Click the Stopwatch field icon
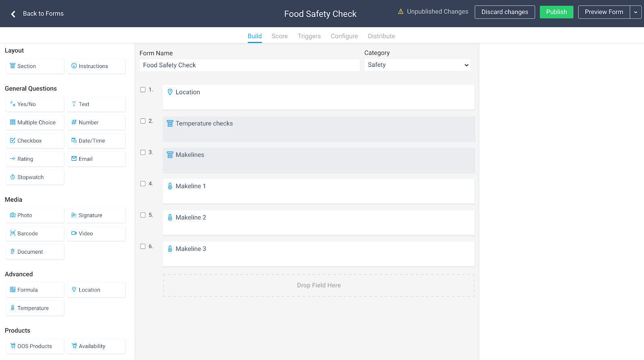 click(12, 177)
